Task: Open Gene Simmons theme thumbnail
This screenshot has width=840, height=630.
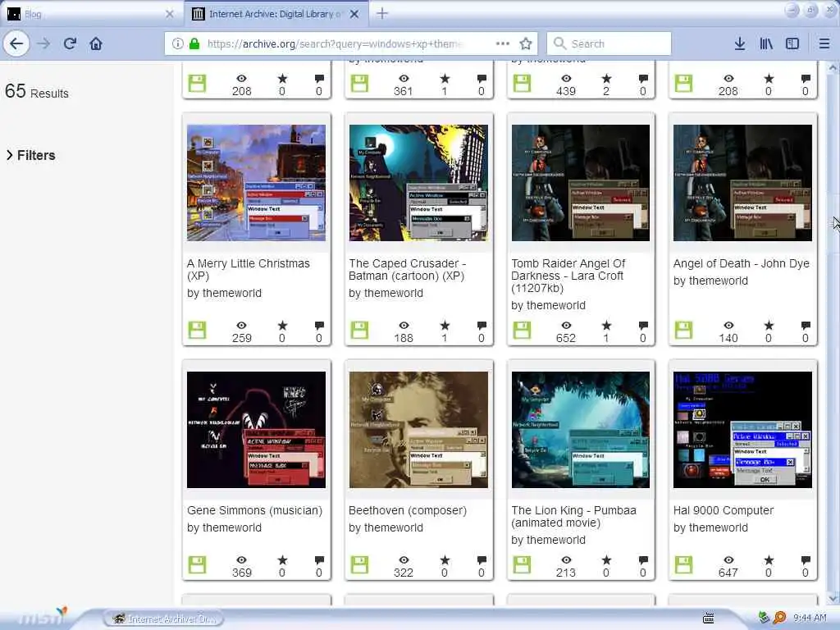Action: click(256, 430)
